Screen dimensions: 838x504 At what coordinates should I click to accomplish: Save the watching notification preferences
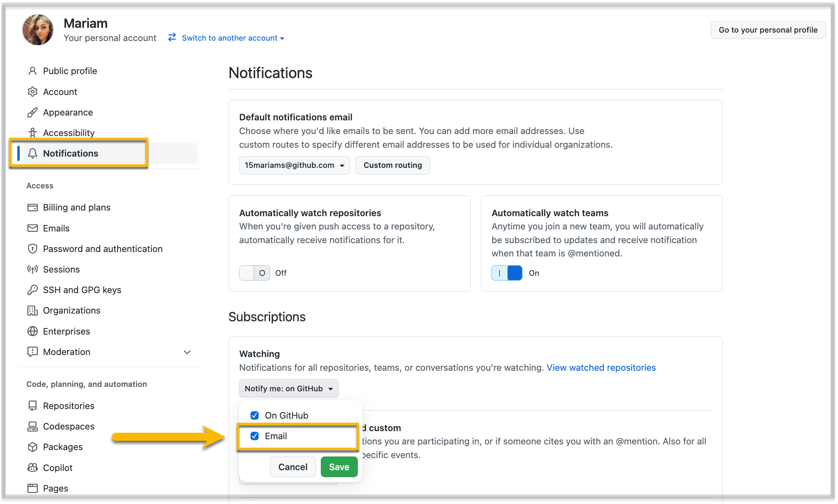pyautogui.click(x=339, y=467)
